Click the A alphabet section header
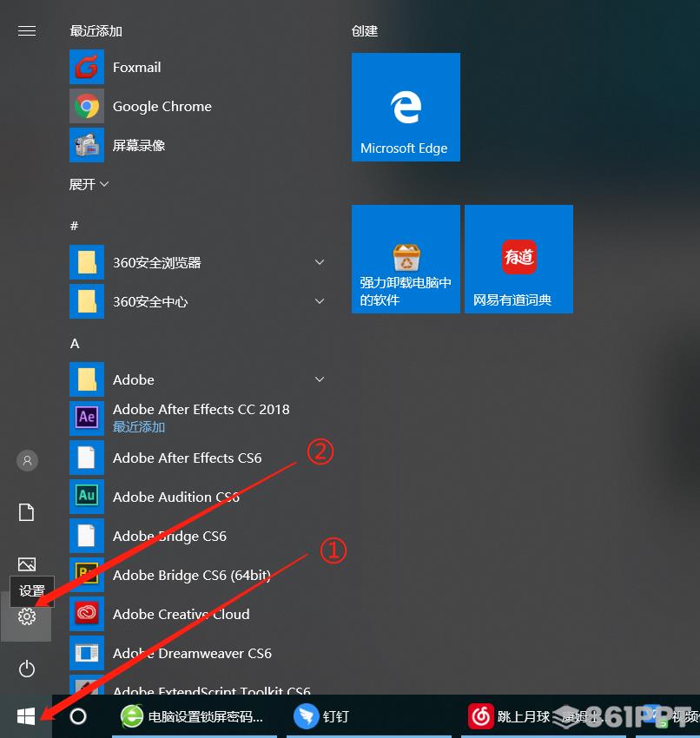 (75, 344)
